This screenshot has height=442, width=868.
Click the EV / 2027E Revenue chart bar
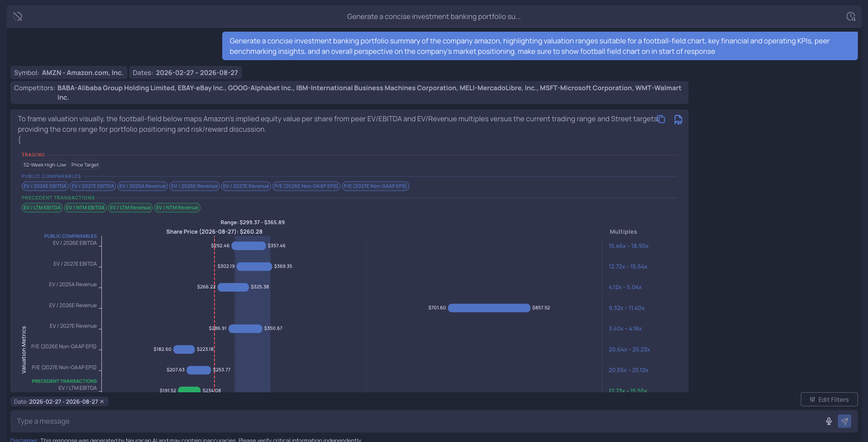(x=245, y=328)
